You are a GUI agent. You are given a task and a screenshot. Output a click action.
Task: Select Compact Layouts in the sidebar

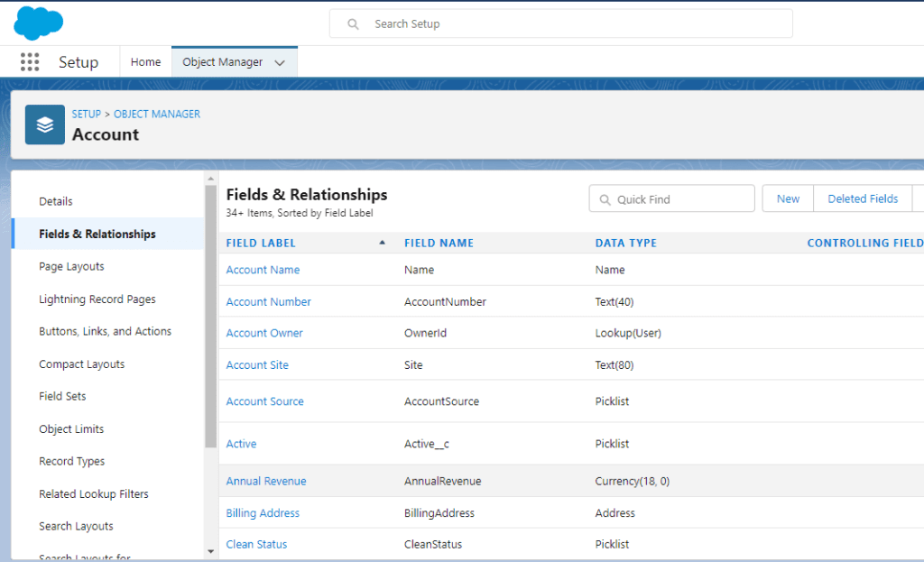(x=82, y=364)
